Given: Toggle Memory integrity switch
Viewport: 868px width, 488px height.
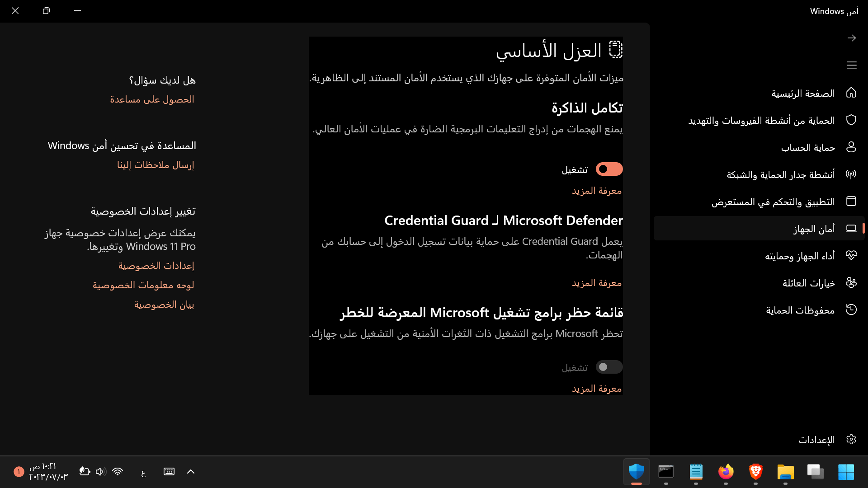Looking at the screenshot, I should pyautogui.click(x=609, y=169).
